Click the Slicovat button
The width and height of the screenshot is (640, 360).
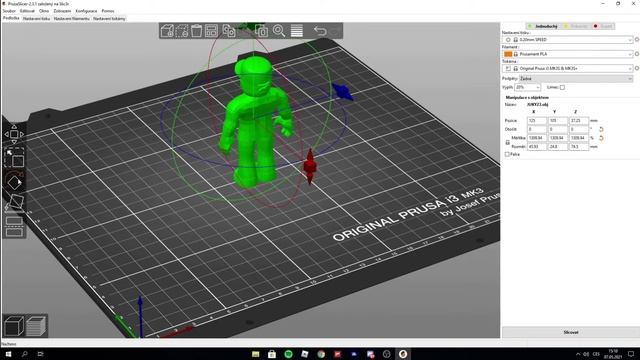(x=570, y=332)
